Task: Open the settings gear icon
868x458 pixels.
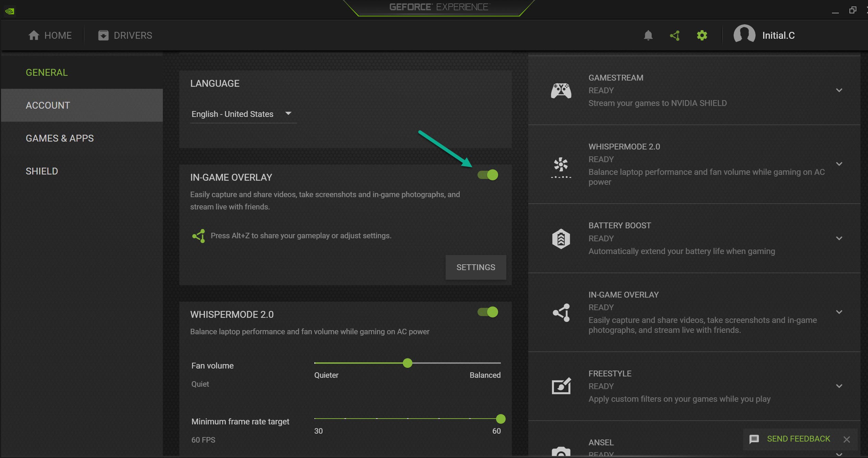Action: [x=702, y=35]
